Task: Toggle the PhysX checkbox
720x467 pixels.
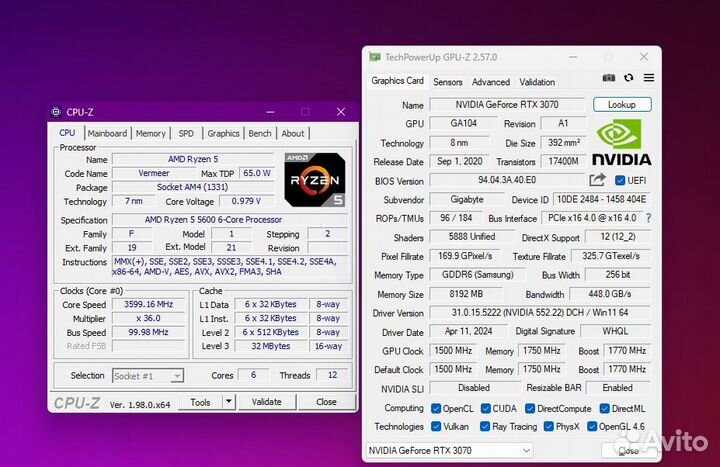Action: (x=548, y=427)
